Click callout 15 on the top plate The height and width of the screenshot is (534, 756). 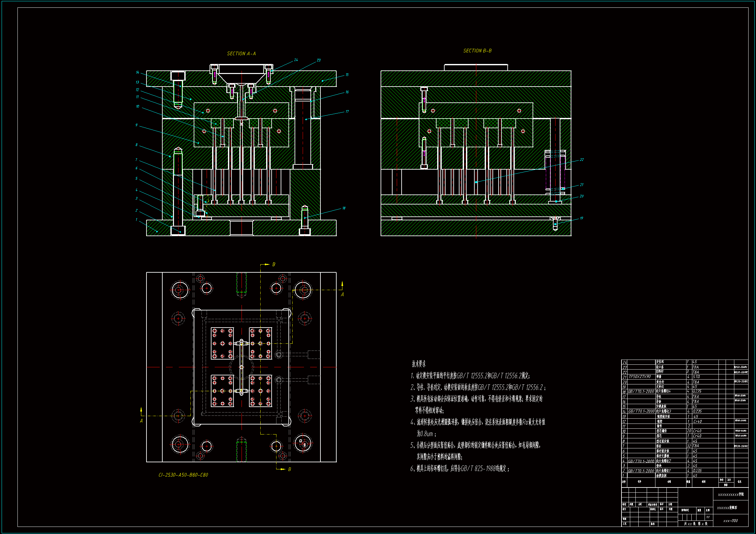(x=347, y=75)
